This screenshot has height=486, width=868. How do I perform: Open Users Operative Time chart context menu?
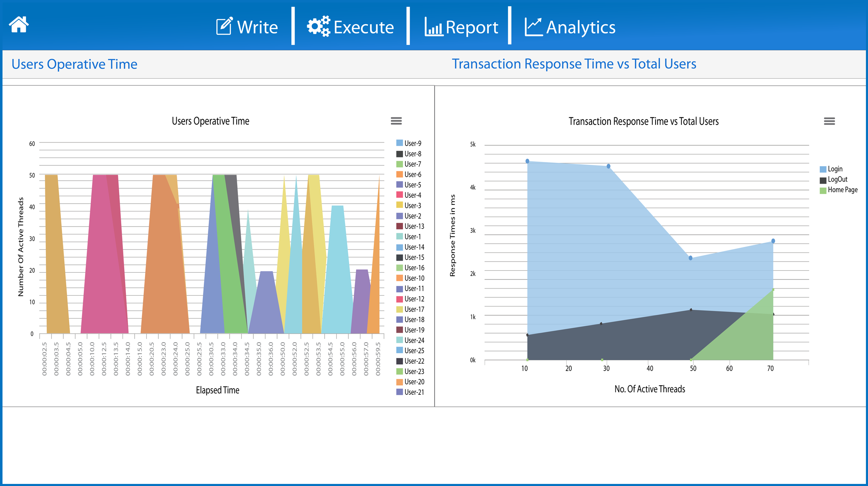(396, 121)
